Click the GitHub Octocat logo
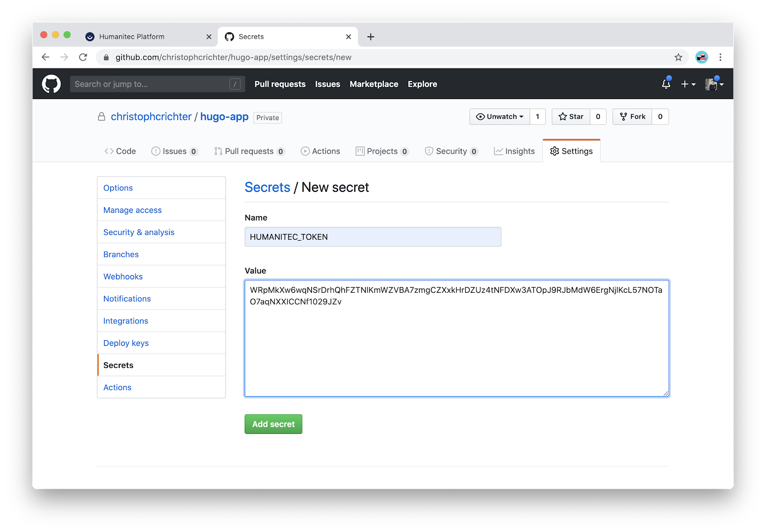Image resolution: width=766 pixels, height=532 pixels. [x=51, y=84]
